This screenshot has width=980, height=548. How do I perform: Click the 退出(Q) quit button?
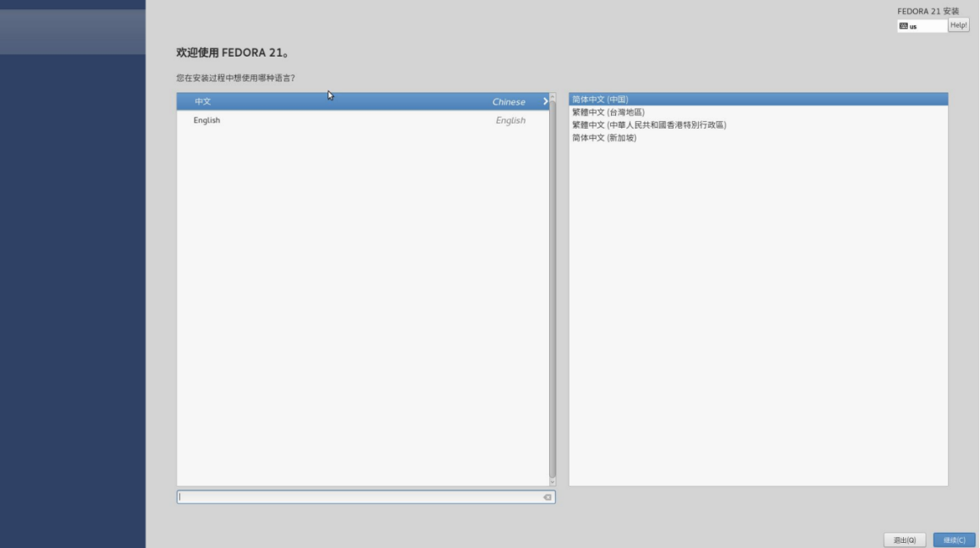pos(905,540)
